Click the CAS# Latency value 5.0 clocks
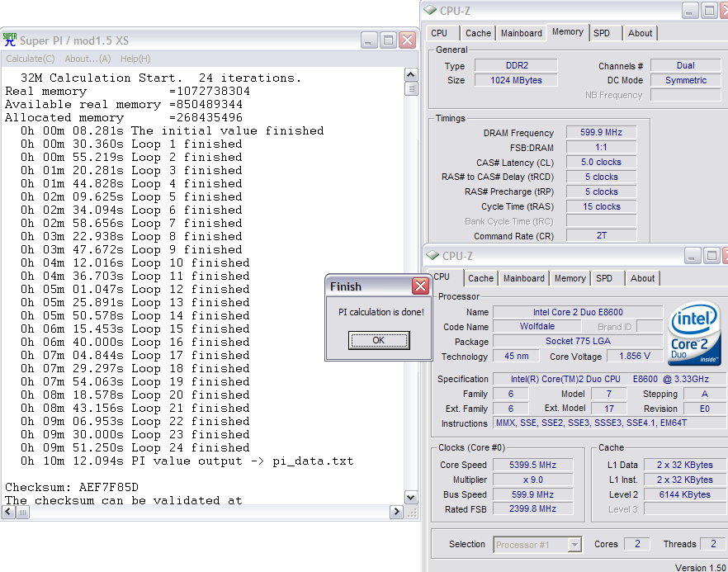Screen dimensions: 728x572 tap(601, 162)
